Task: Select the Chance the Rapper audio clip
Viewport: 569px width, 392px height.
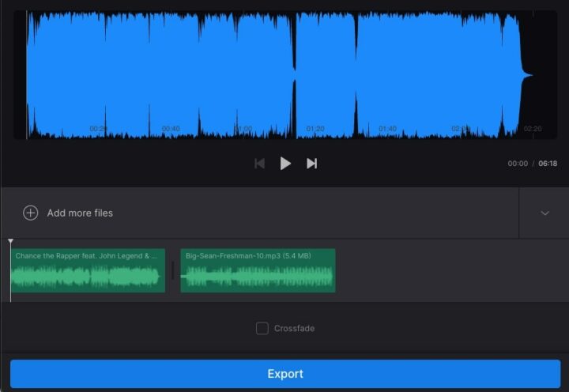Action: 88,271
